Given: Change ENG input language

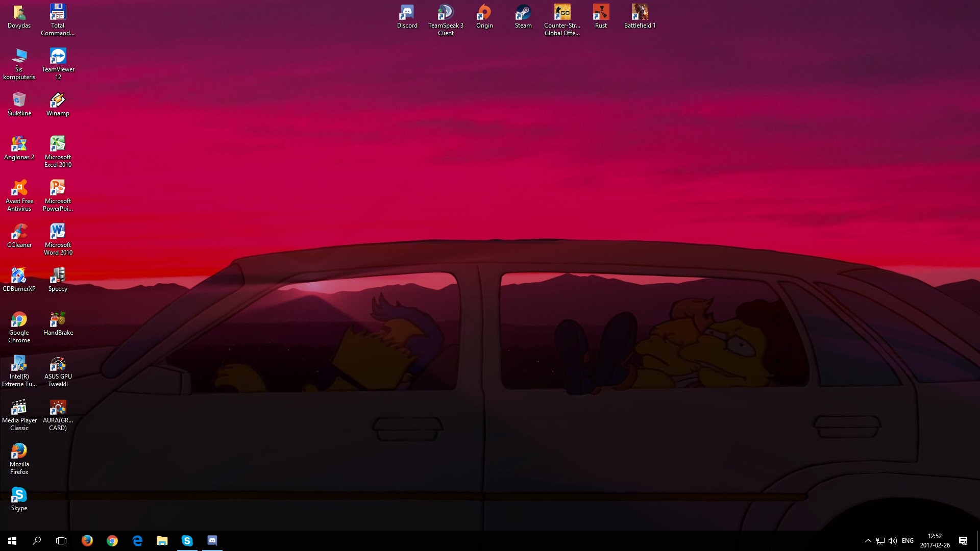Looking at the screenshot, I should point(908,541).
